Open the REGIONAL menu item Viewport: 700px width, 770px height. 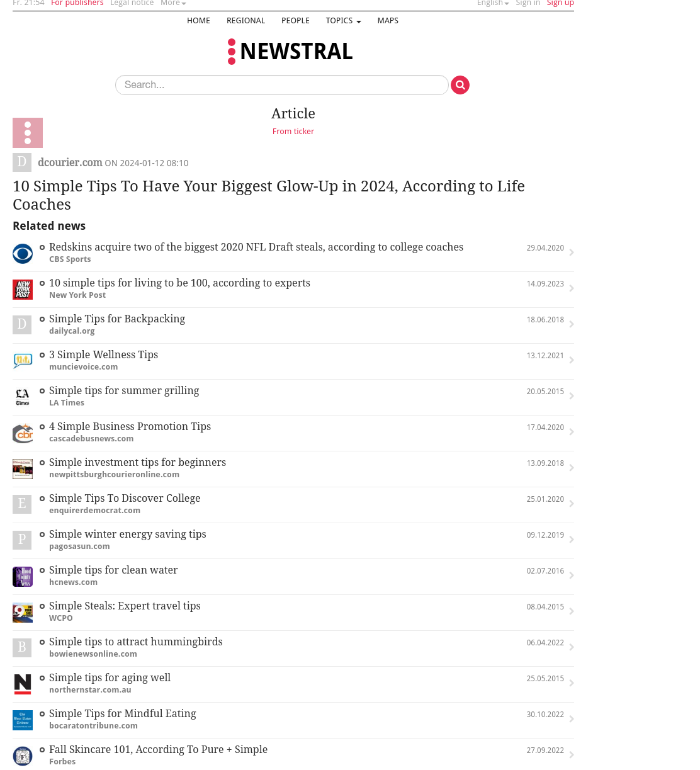(x=246, y=21)
